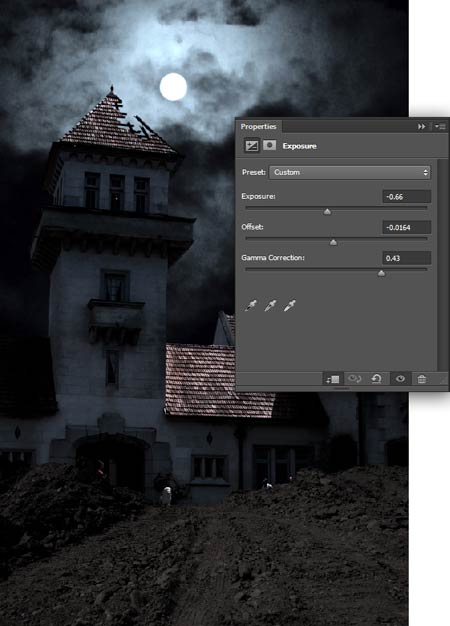Reset adjustment to defaults

pos(377,378)
